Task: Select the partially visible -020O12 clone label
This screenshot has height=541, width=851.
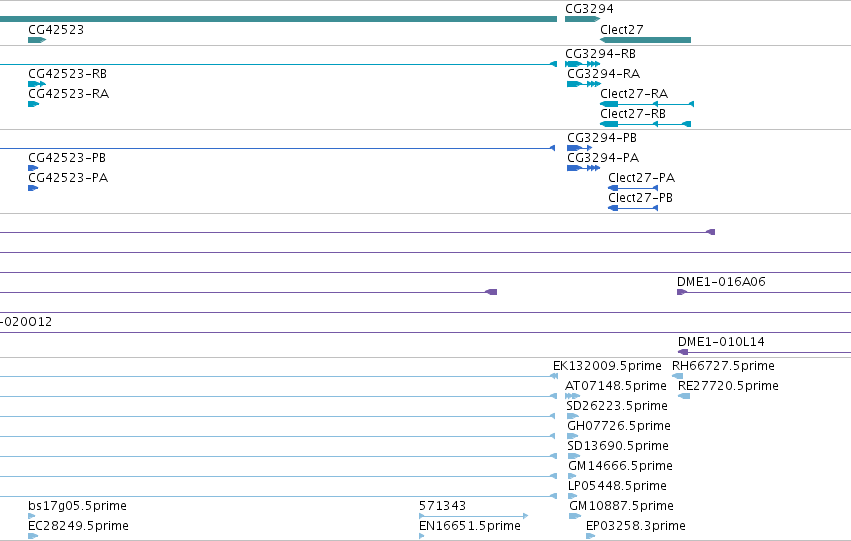Action: pos(26,322)
